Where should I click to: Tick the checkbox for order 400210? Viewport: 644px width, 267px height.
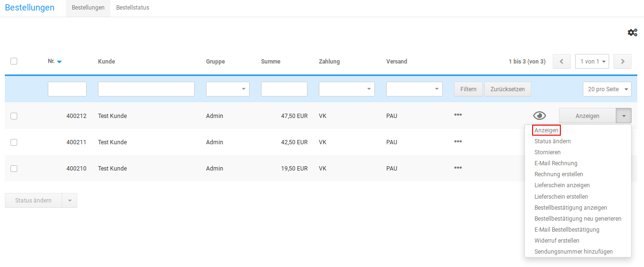14,168
